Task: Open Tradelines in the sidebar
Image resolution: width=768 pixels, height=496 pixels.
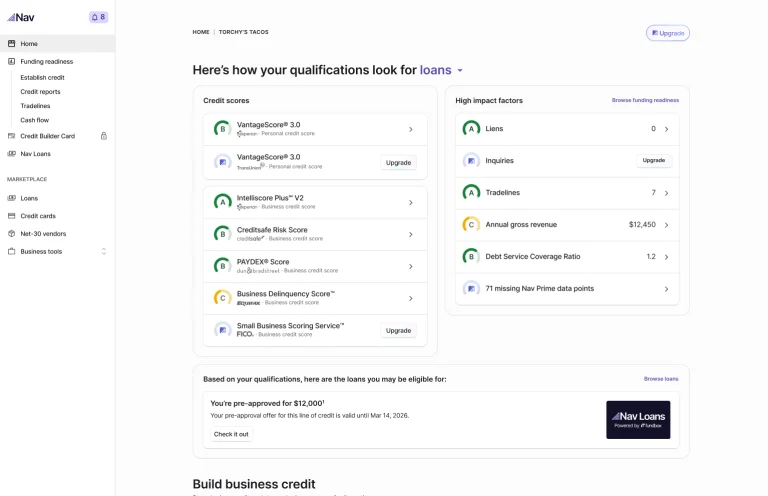Action: 35,106
